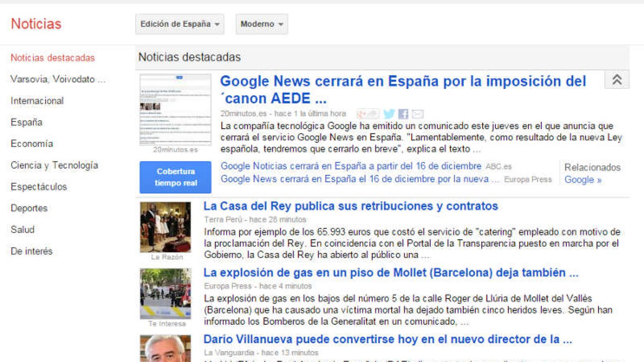Screen dimensions: 644x362
Task: Click the Noticias logo title
Action: pos(36,24)
